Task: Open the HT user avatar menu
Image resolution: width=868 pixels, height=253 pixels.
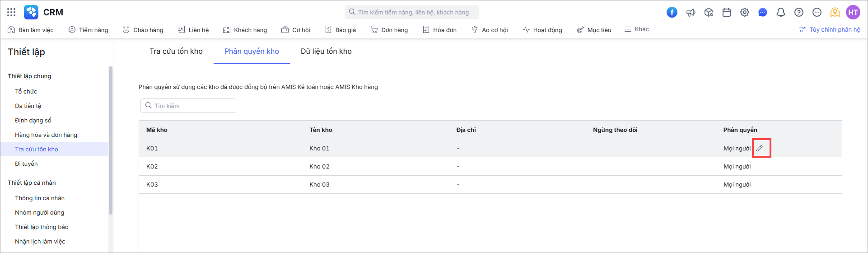Action: tap(853, 12)
